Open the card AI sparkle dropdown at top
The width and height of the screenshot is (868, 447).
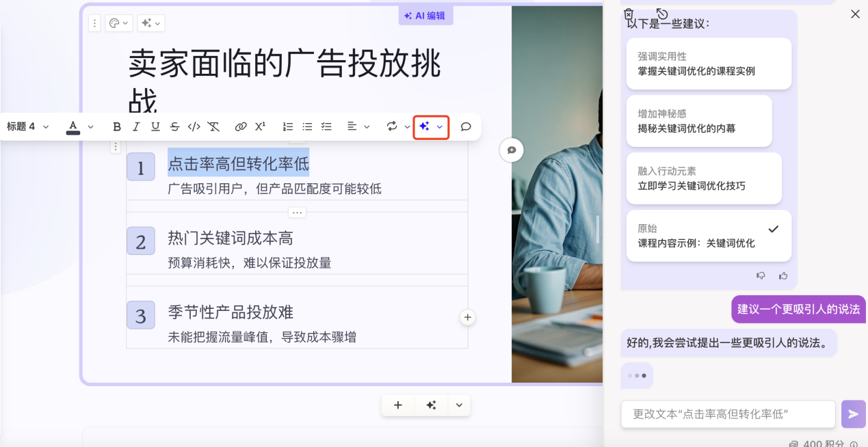150,23
